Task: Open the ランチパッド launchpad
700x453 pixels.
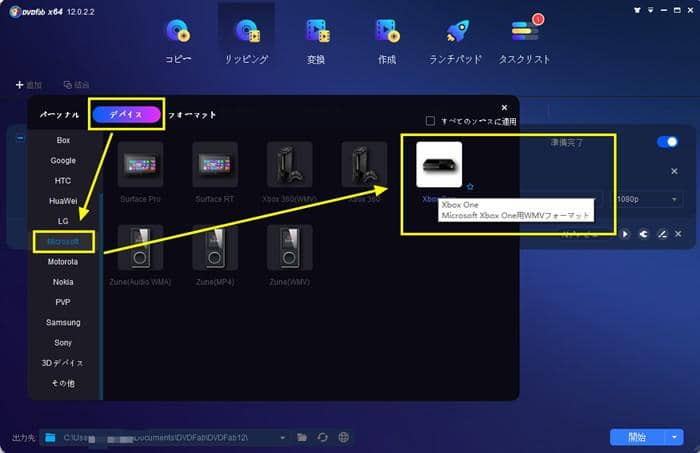Action: (455, 41)
